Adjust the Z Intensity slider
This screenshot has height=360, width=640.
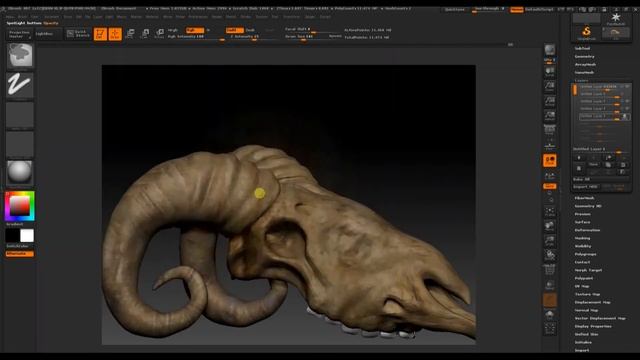coord(254,37)
